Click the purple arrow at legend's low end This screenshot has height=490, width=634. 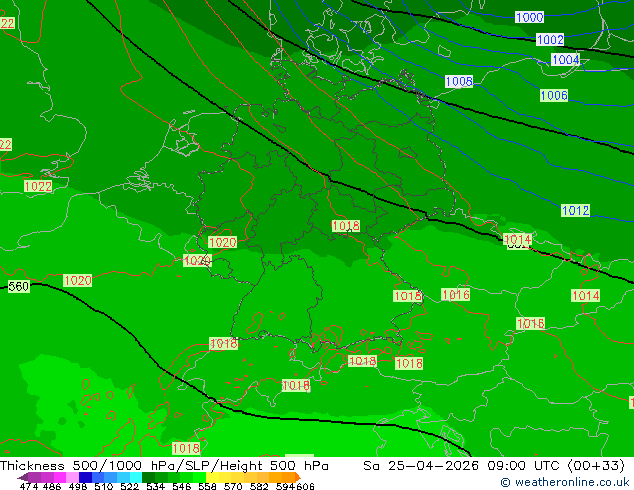click(x=23, y=477)
